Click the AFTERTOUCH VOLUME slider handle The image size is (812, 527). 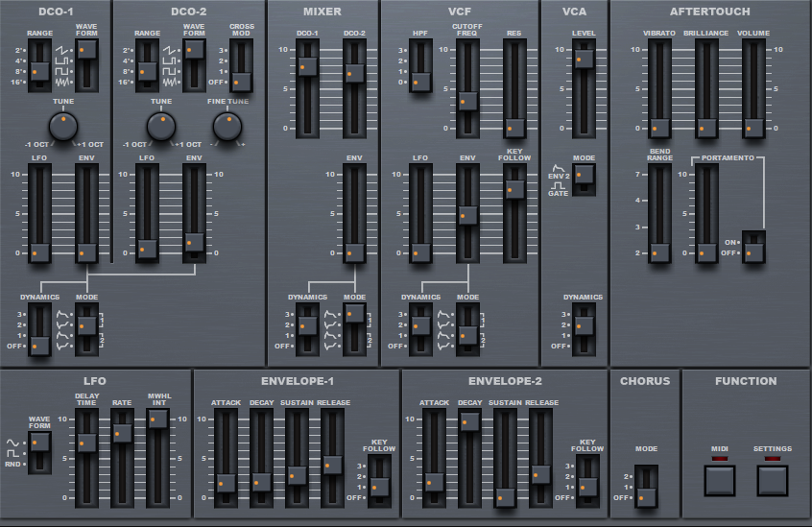click(x=753, y=128)
